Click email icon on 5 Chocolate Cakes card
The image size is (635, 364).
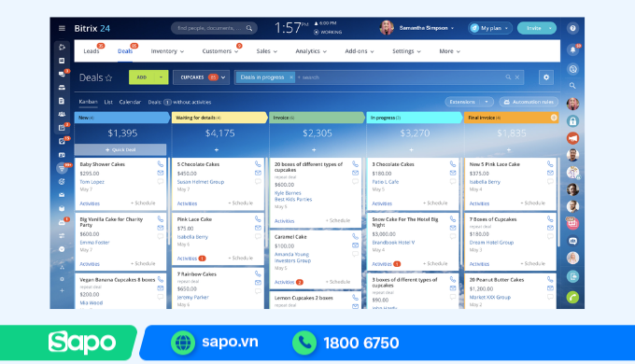pos(258,173)
